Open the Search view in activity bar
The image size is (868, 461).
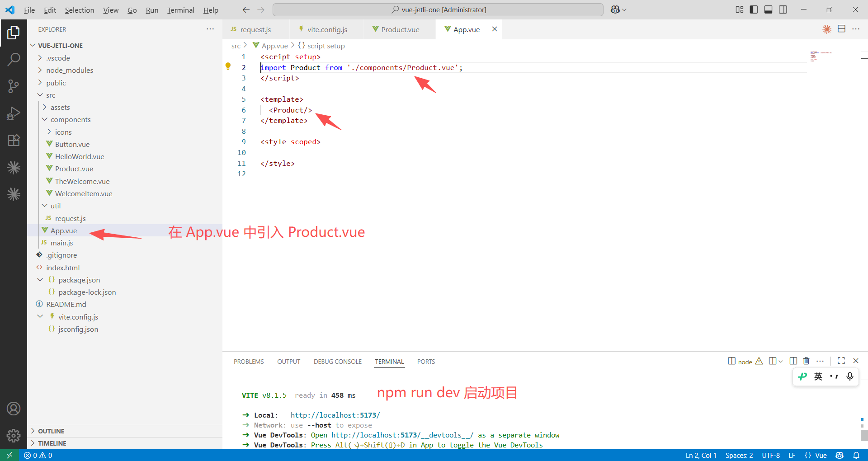(14, 59)
